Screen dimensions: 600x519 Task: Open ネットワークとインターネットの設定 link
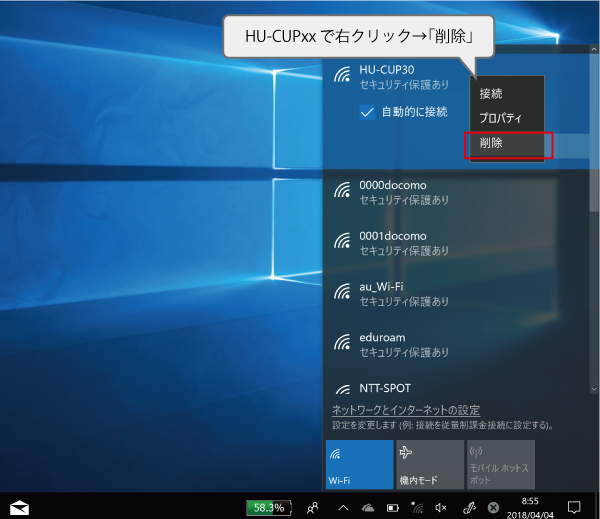406,410
